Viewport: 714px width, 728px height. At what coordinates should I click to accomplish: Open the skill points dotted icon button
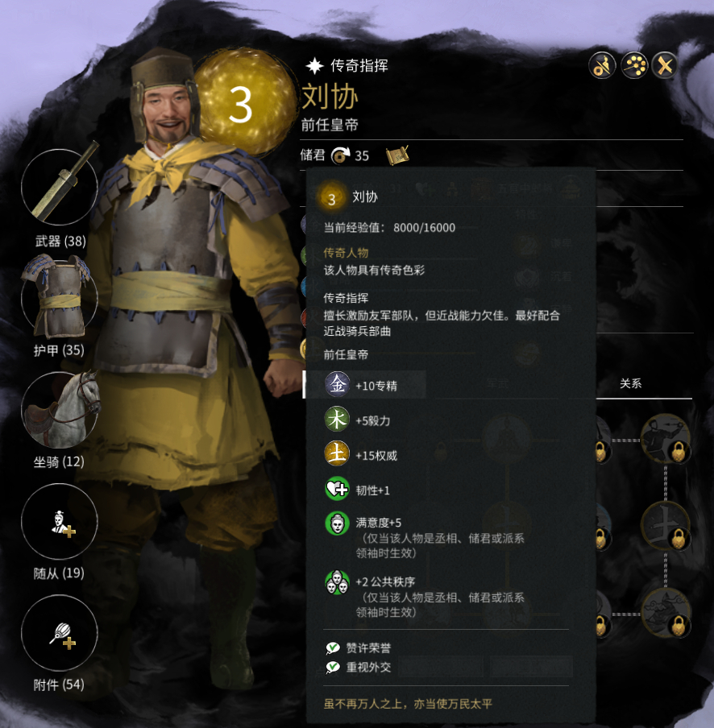click(x=634, y=65)
